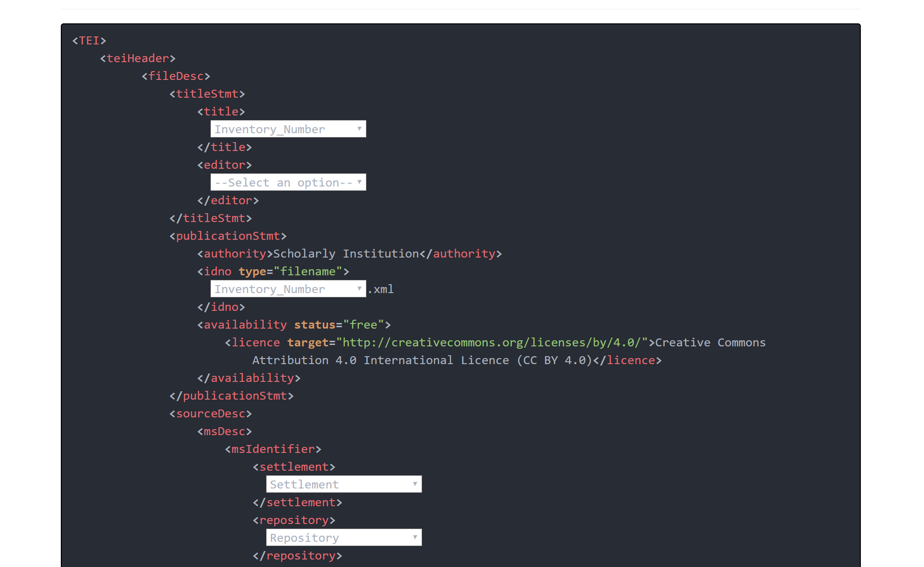
Task: Click the opening TEI tag
Action: click(89, 41)
